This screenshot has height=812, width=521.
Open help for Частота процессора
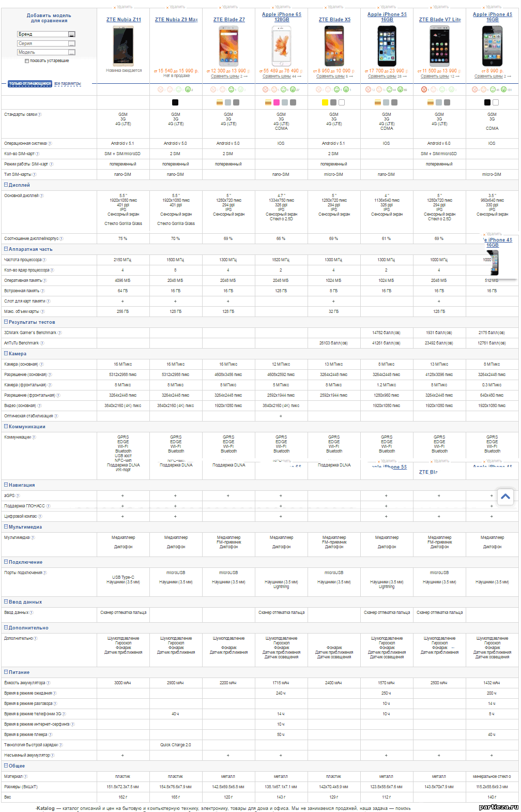point(44,260)
